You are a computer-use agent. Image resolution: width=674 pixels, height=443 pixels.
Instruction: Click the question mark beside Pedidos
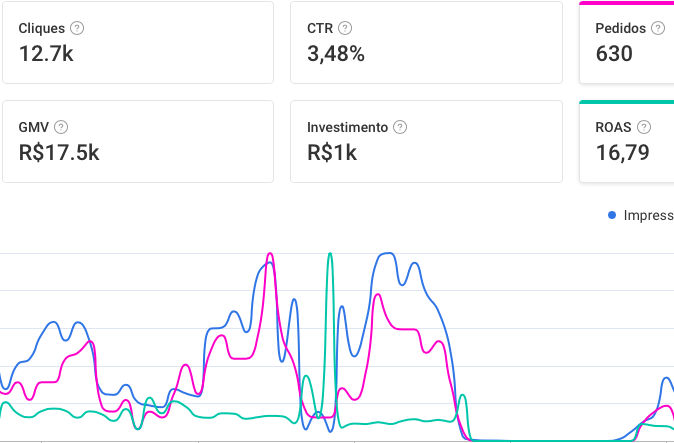pyautogui.click(x=657, y=28)
